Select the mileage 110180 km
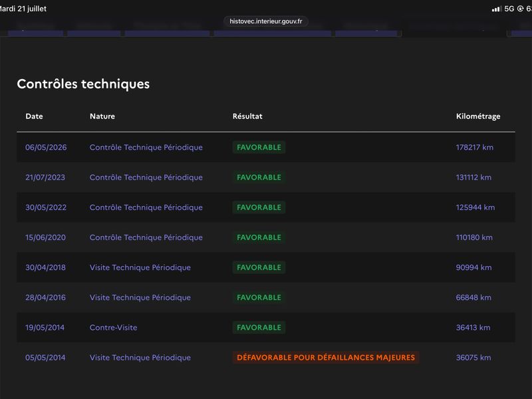 point(474,237)
